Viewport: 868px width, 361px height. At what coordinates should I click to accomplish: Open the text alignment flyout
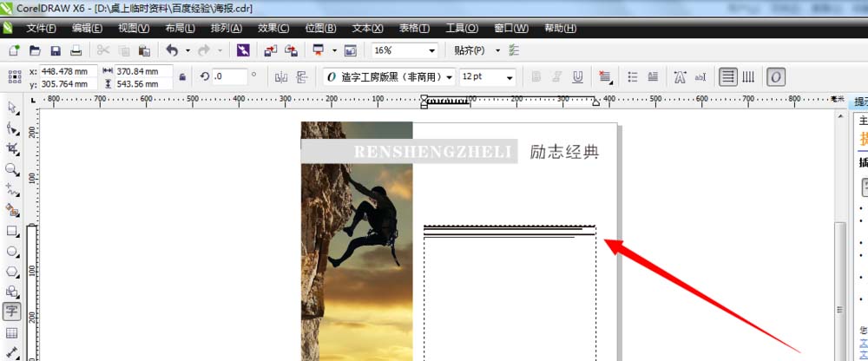[x=604, y=77]
